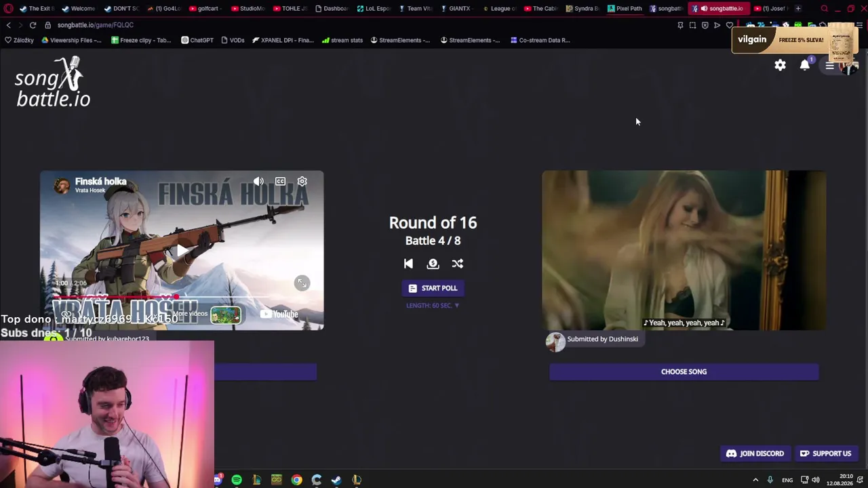Open the volume control in system tray
Image resolution: width=868 pixels, height=488 pixels.
coord(816,480)
